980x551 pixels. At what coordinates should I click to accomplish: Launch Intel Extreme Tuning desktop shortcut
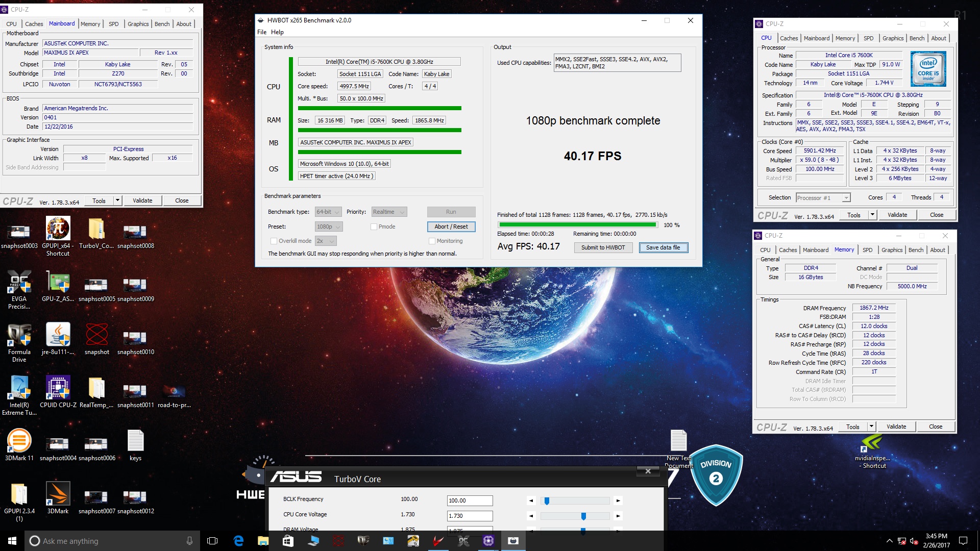pos(19,395)
